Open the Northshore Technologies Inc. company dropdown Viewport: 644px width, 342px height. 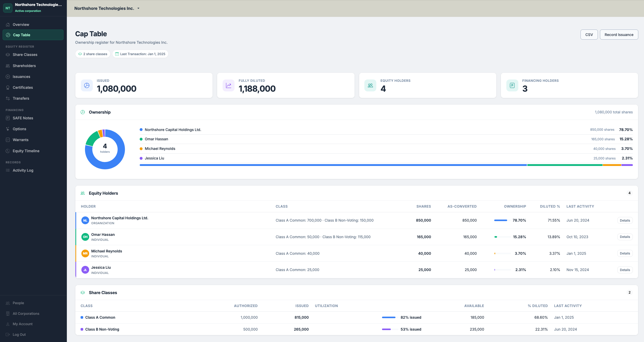click(107, 8)
